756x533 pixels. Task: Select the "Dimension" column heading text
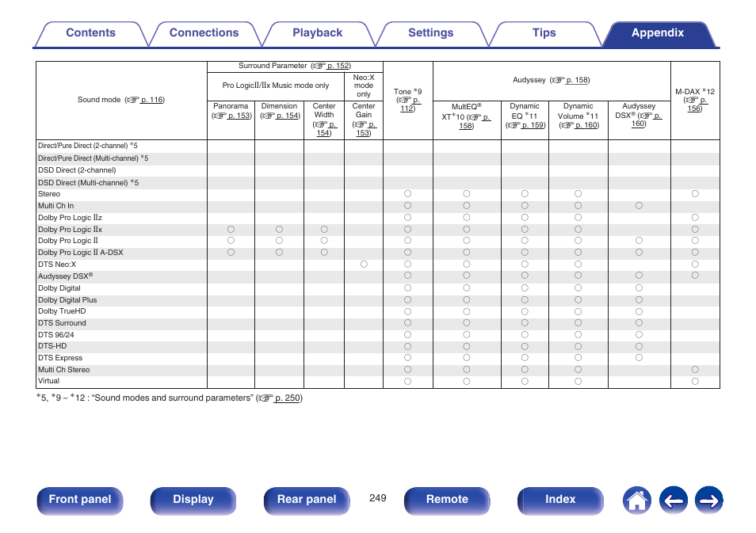click(279, 106)
